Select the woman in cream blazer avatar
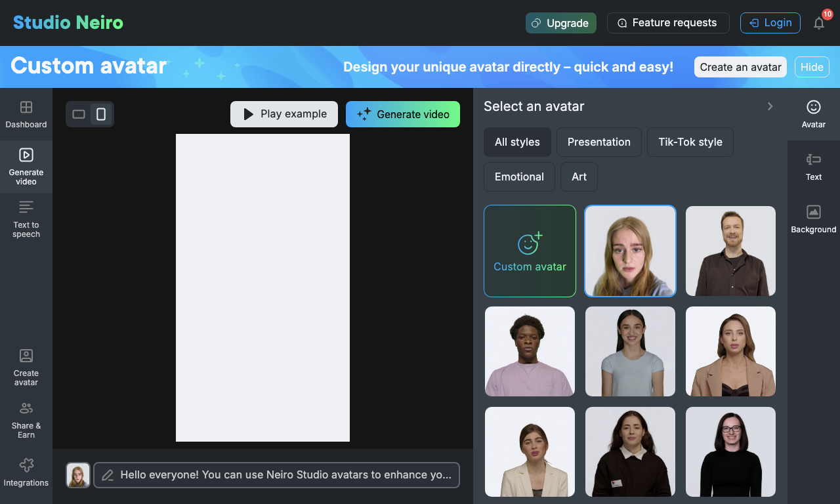The height and width of the screenshot is (504, 840). (530, 451)
